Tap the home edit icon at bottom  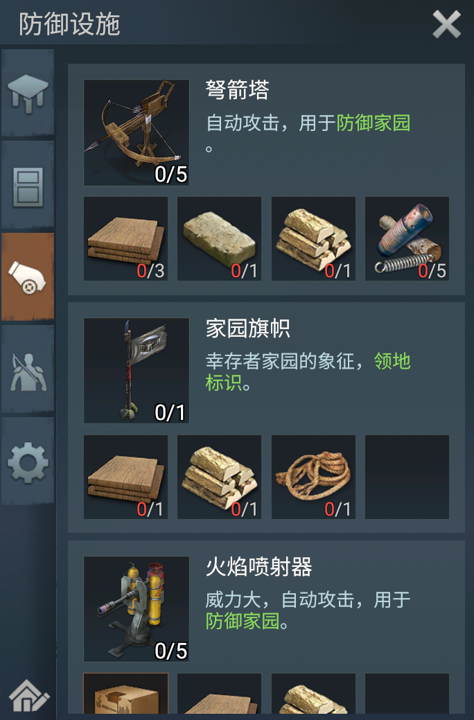(x=29, y=696)
